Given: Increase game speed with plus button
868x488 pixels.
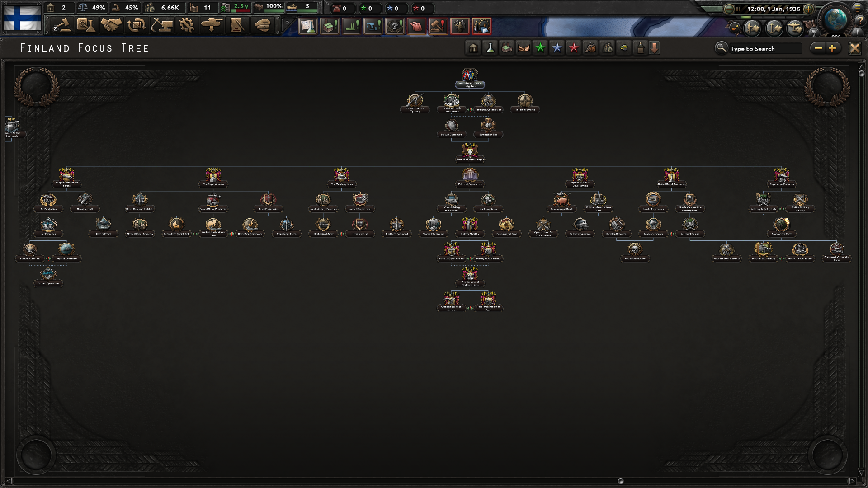Looking at the screenshot, I should tap(808, 9).
